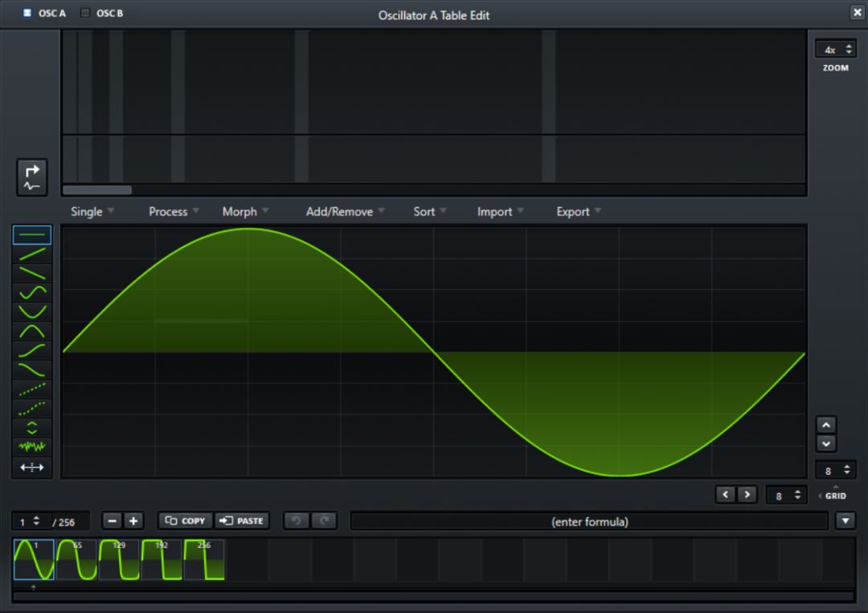Click the FFT/waveform routing arrow icon

pyautogui.click(x=32, y=178)
